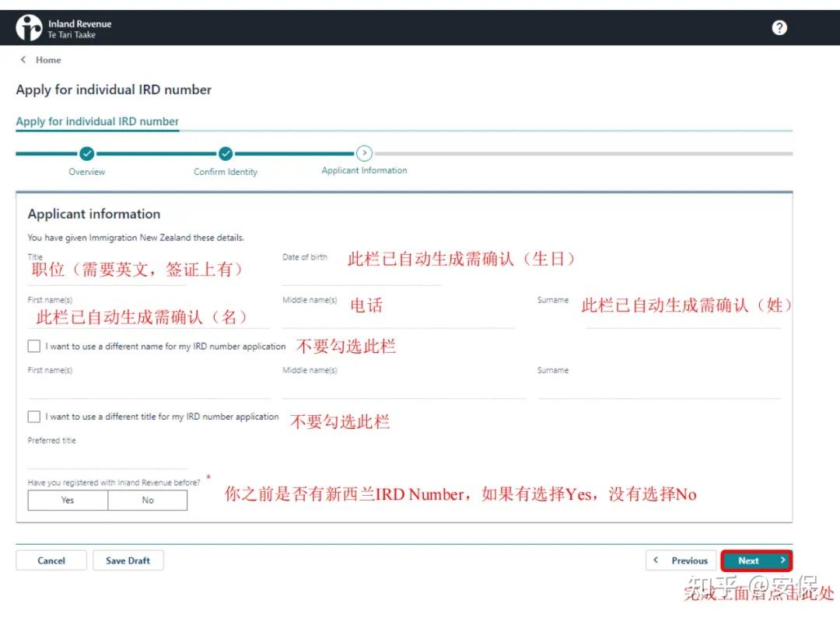The width and height of the screenshot is (840, 621).
Task: Select Yes for registered with Inland Revenue
Action: (x=67, y=500)
